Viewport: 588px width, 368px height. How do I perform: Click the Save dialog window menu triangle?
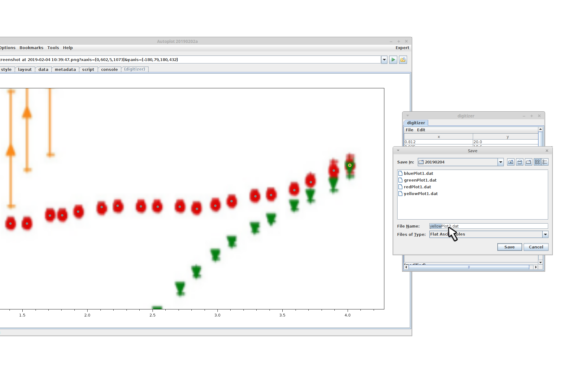click(x=398, y=151)
